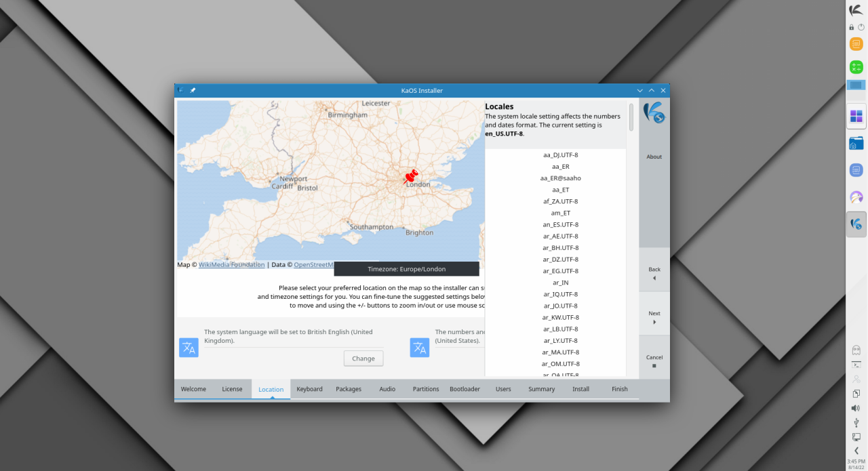
Task: Open the volume speaker tray icon
Action: point(856,408)
